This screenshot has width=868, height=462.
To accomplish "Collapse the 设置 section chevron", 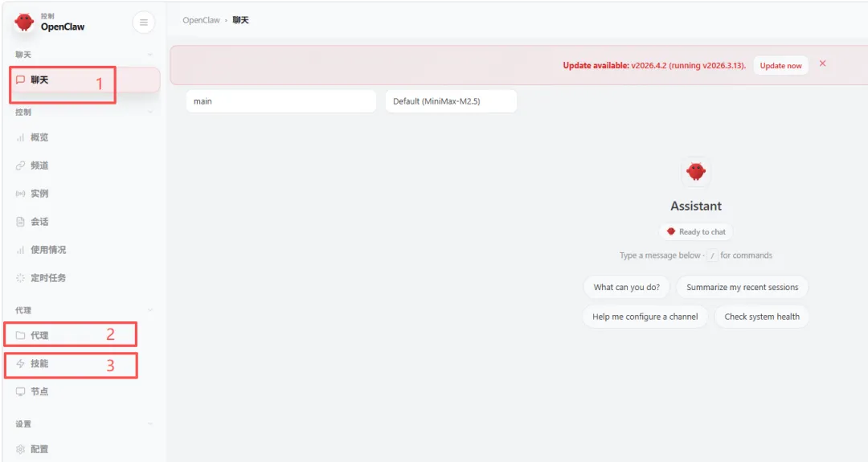I will 150,424.
